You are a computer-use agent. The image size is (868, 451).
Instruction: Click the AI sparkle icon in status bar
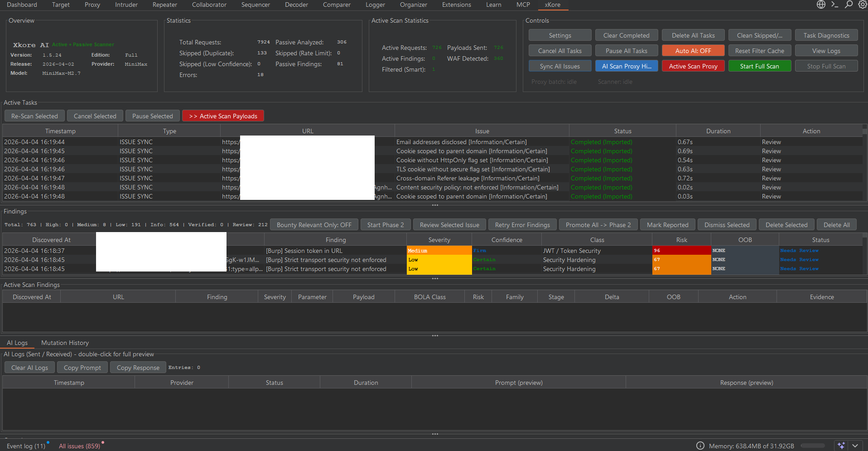click(x=841, y=446)
